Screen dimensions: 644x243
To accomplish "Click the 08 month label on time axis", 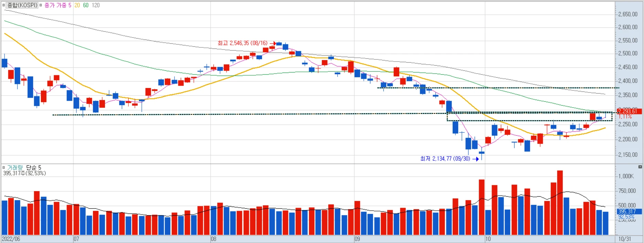I will point(213,239).
